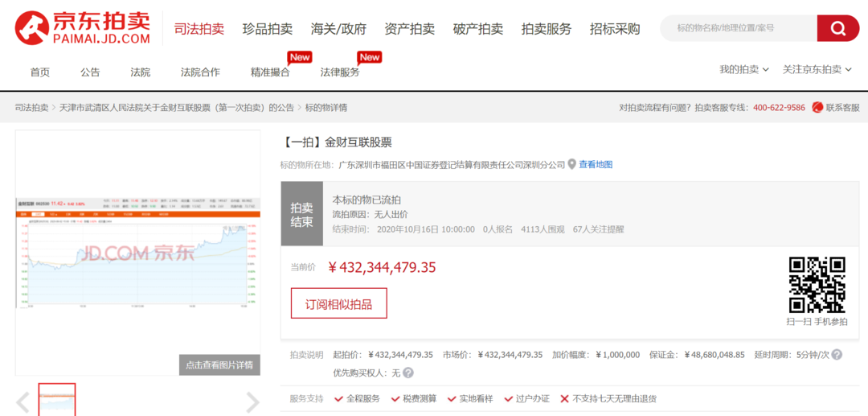Open the 法律服务 sub navigation item
868x416 pixels.
click(x=340, y=72)
